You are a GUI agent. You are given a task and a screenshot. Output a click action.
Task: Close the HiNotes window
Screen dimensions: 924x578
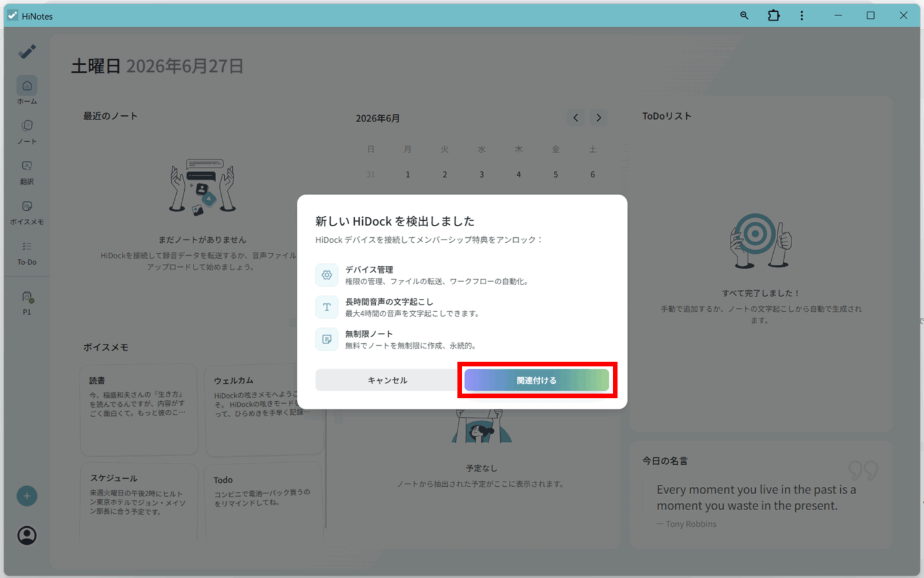903,15
